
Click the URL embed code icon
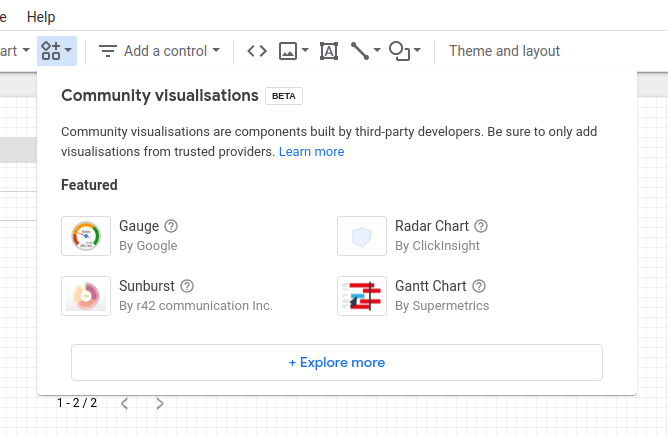(x=257, y=51)
